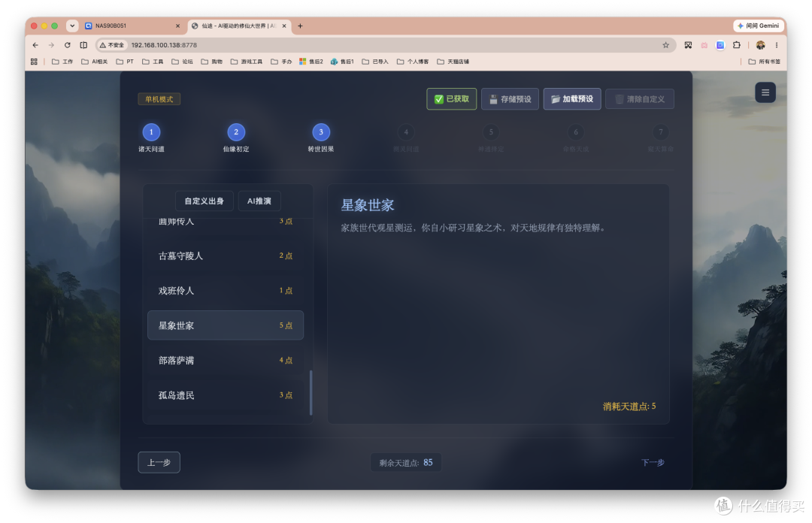Reload the page with the refresh icon
The image size is (812, 523).
click(x=68, y=45)
